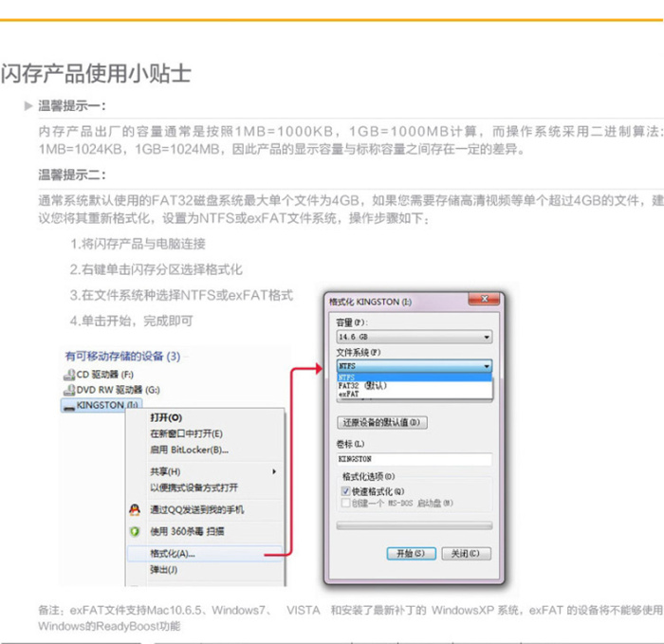The height and width of the screenshot is (644, 664).
Task: Choose 弹出(J) eject menu entry
Action: click(x=164, y=570)
